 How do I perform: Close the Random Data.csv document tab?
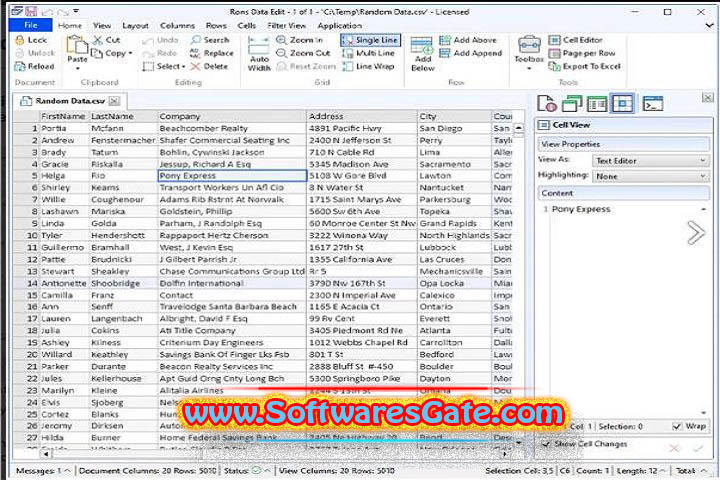[114, 101]
